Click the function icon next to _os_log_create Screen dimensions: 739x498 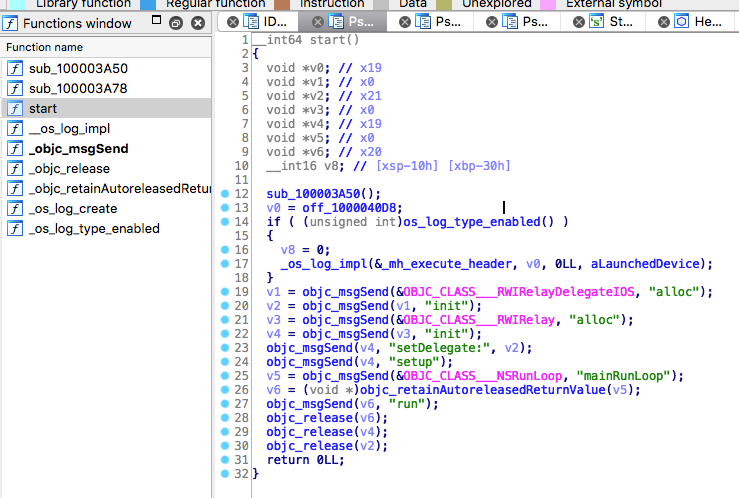(x=15, y=209)
